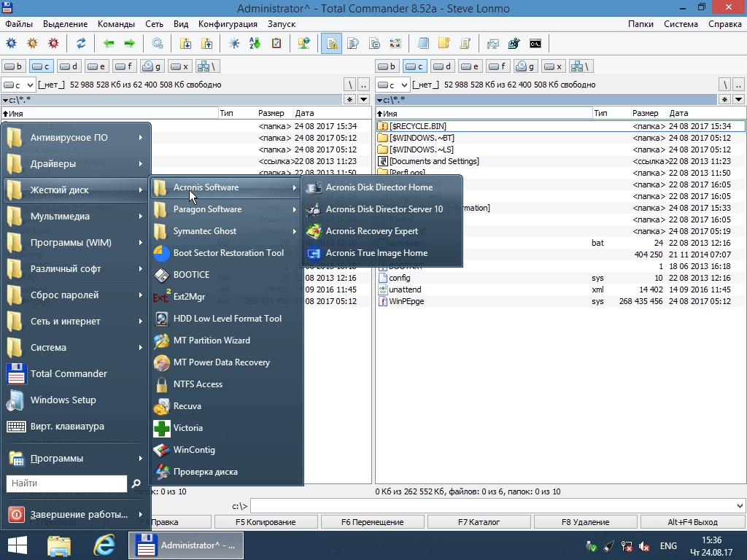
Task: Open Recuva recovery program
Action: (226, 406)
